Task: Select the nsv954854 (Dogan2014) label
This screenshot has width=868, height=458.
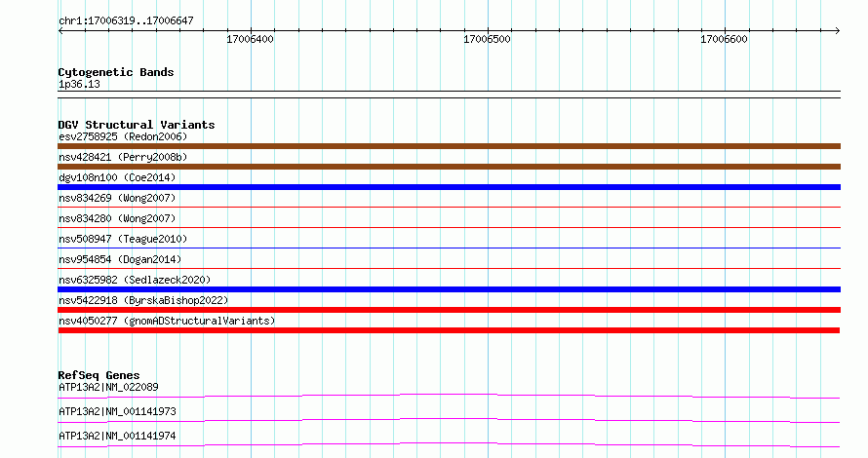Action: click(120, 259)
